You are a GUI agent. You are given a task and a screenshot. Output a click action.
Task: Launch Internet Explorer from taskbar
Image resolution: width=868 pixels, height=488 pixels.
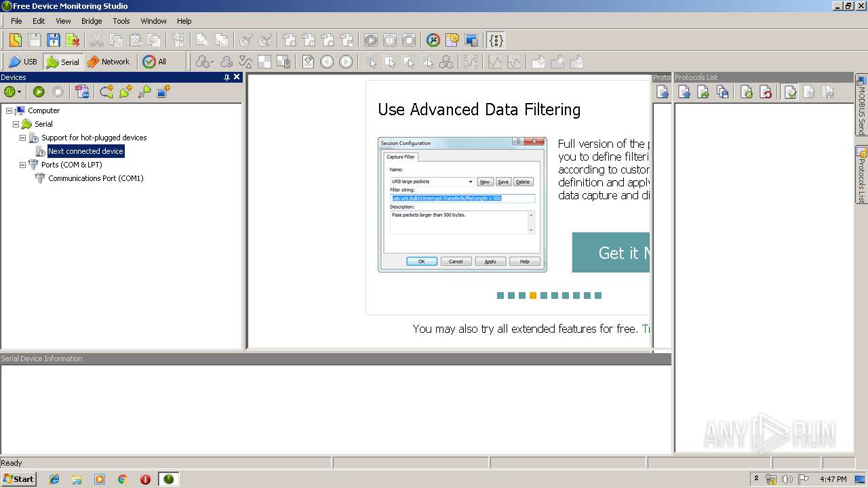[x=54, y=479]
